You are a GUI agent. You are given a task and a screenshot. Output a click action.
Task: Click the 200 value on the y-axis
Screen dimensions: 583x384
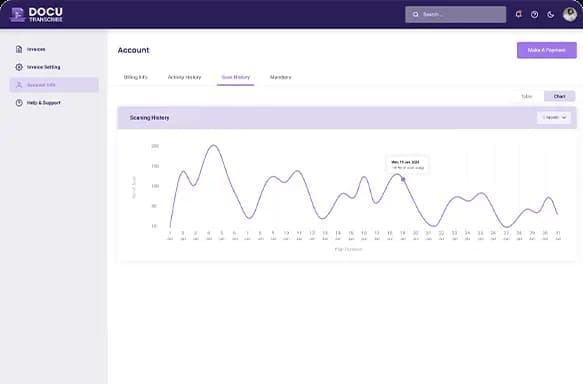click(x=155, y=146)
